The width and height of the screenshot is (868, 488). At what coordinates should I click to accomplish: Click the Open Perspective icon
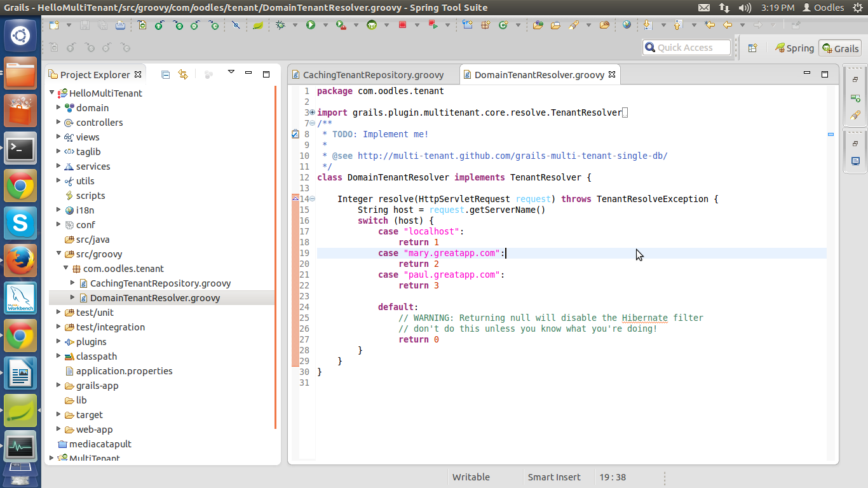click(752, 48)
